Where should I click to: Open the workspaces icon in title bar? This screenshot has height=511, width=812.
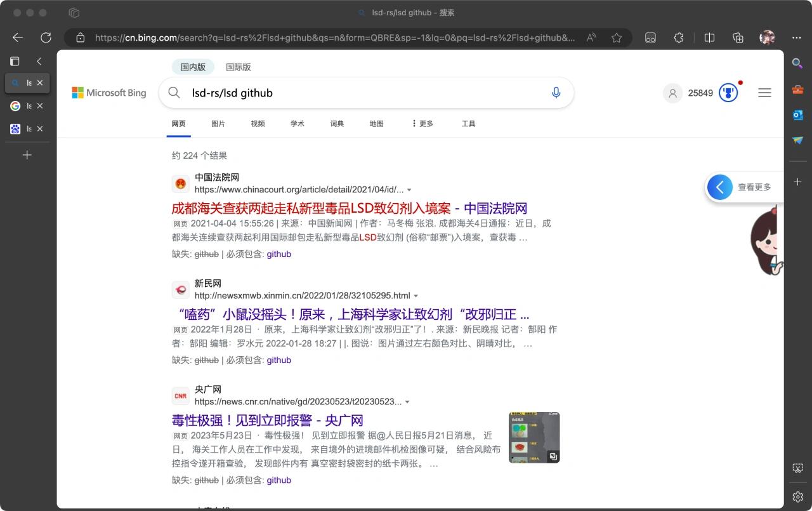pos(74,13)
